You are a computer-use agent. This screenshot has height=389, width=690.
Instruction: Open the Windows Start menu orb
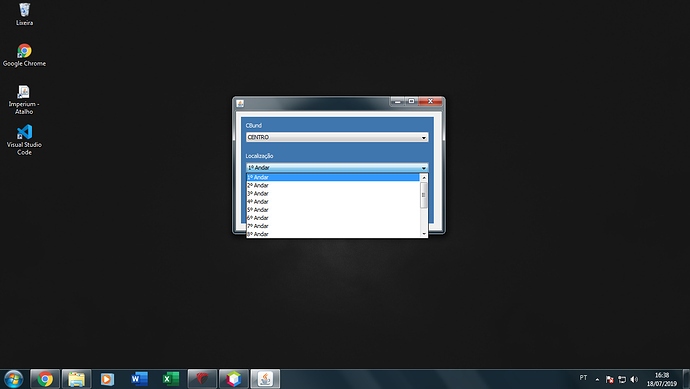pos(13,379)
